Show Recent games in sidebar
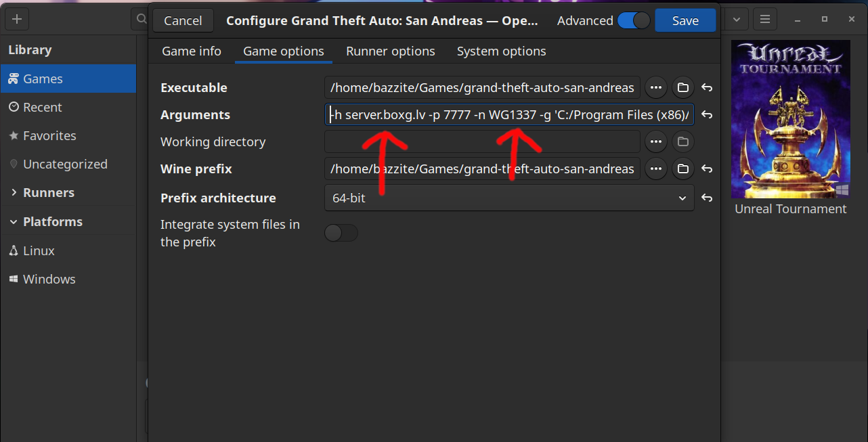 point(68,107)
